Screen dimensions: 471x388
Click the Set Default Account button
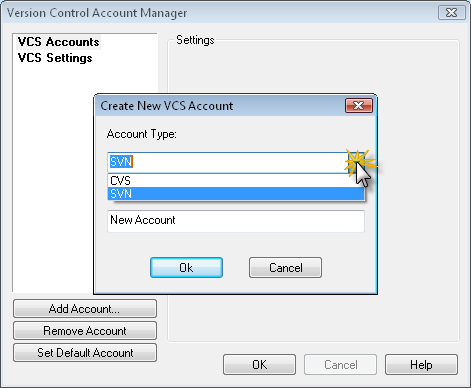pyautogui.click(x=85, y=353)
